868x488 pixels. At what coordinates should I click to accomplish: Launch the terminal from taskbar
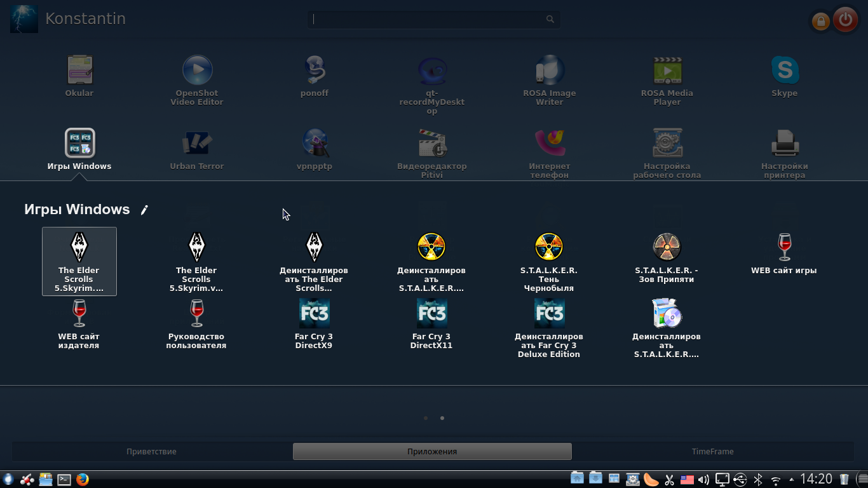coord(64,480)
